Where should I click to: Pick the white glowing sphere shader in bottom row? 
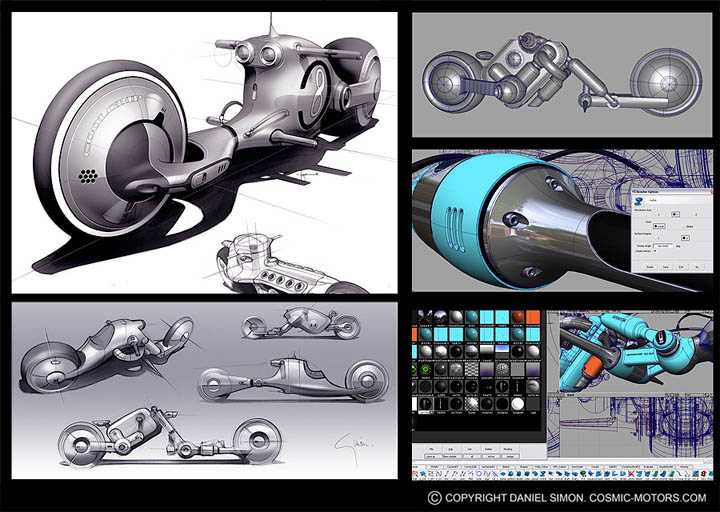[518, 404]
